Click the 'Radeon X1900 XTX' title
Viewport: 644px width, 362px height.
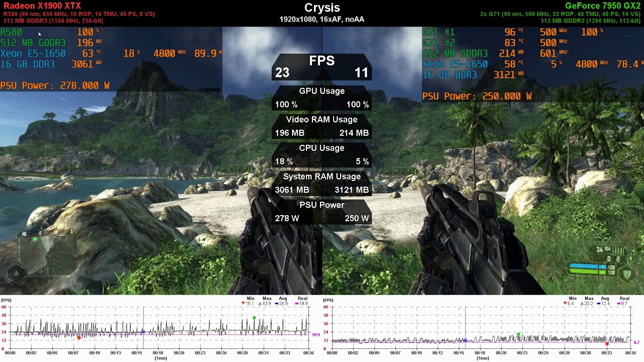point(42,6)
